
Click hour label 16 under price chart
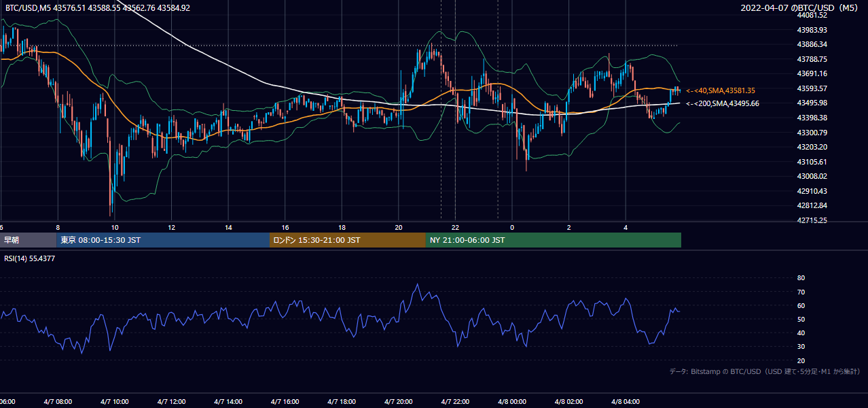tap(285, 228)
